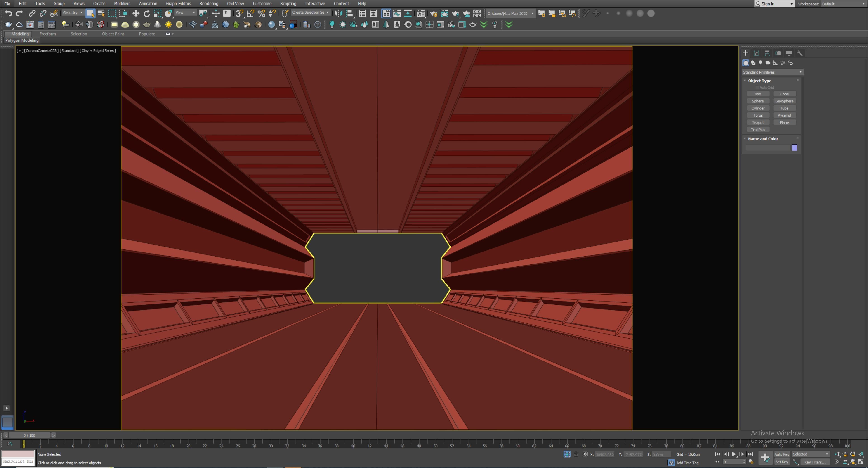Open the View reference coordinate dropdown
This screenshot has width=868, height=468.
(185, 13)
